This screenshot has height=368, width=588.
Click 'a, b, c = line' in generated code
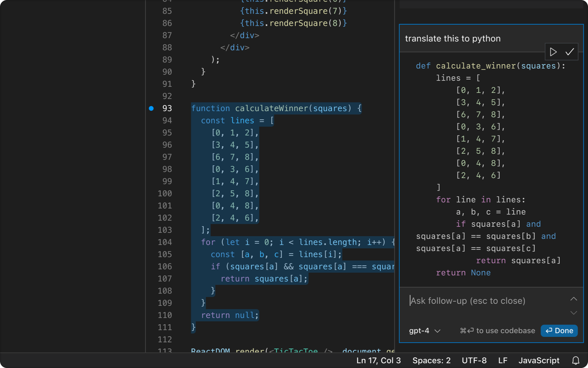[x=491, y=212]
